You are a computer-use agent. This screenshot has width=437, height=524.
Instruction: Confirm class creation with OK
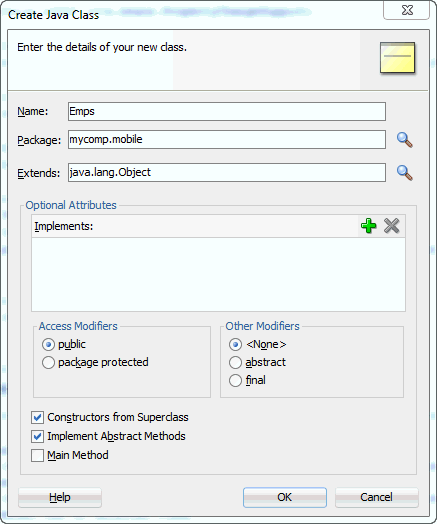click(x=285, y=497)
